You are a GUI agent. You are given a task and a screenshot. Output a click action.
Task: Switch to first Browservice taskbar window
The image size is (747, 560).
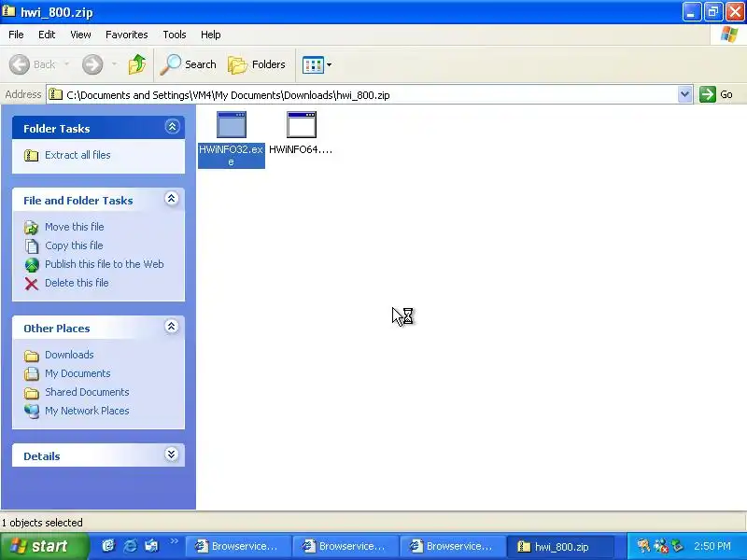238,546
